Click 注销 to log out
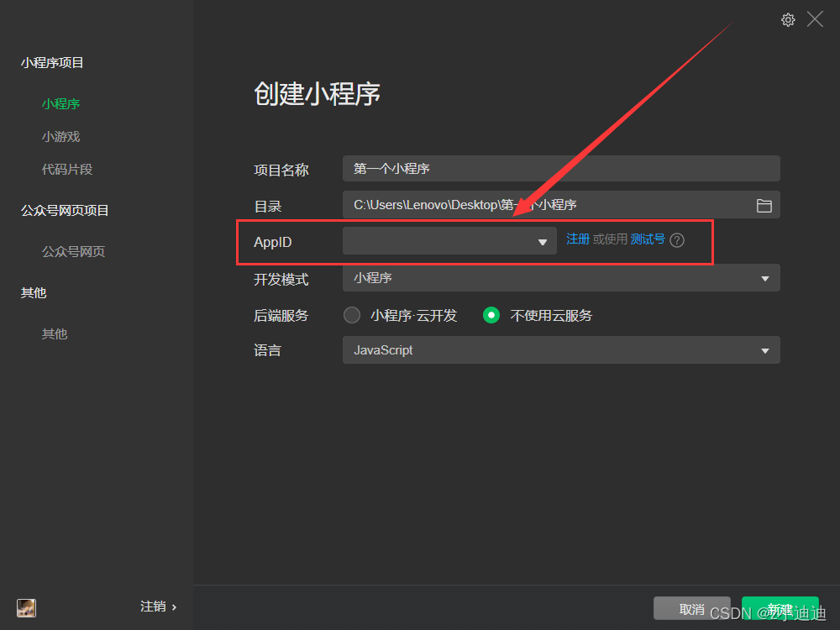The height and width of the screenshot is (630, 840). pos(152,606)
